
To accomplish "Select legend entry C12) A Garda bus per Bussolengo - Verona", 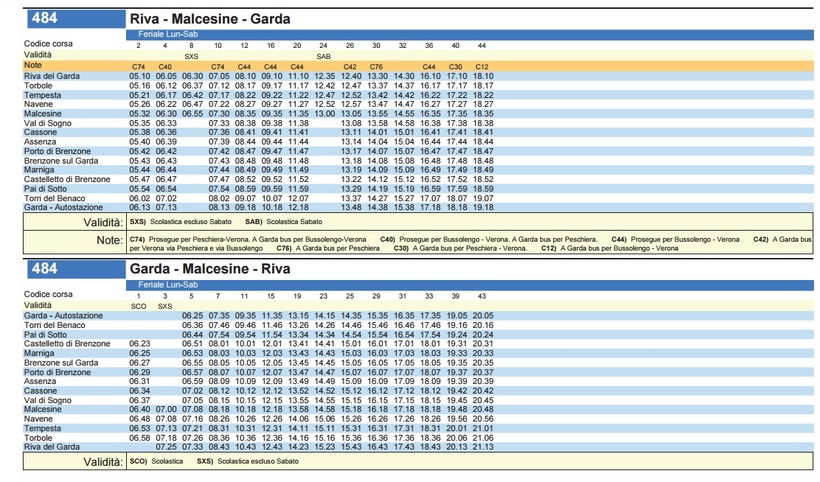I will tap(609, 248).
